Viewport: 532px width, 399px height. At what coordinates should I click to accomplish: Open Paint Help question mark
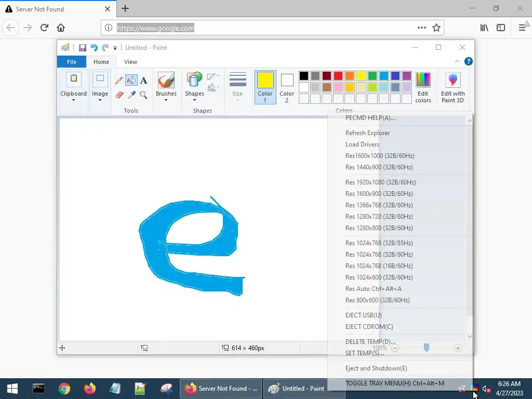pos(469,61)
